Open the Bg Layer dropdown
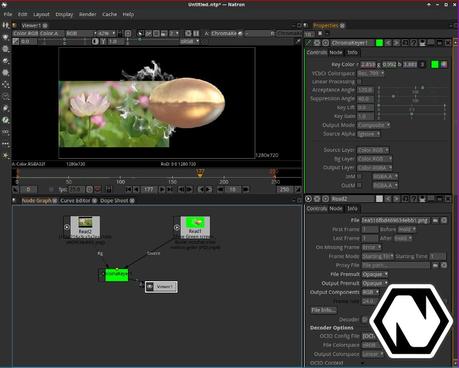The width and height of the screenshot is (459, 368). pyautogui.click(x=374, y=159)
